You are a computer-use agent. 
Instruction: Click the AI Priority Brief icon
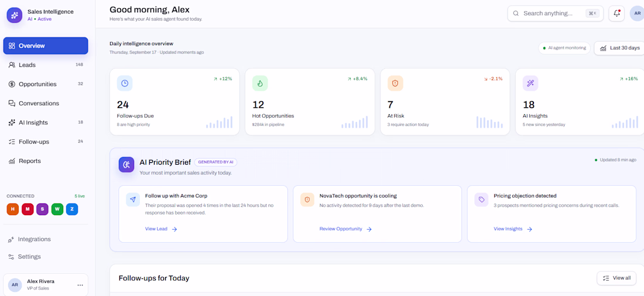[126, 165]
